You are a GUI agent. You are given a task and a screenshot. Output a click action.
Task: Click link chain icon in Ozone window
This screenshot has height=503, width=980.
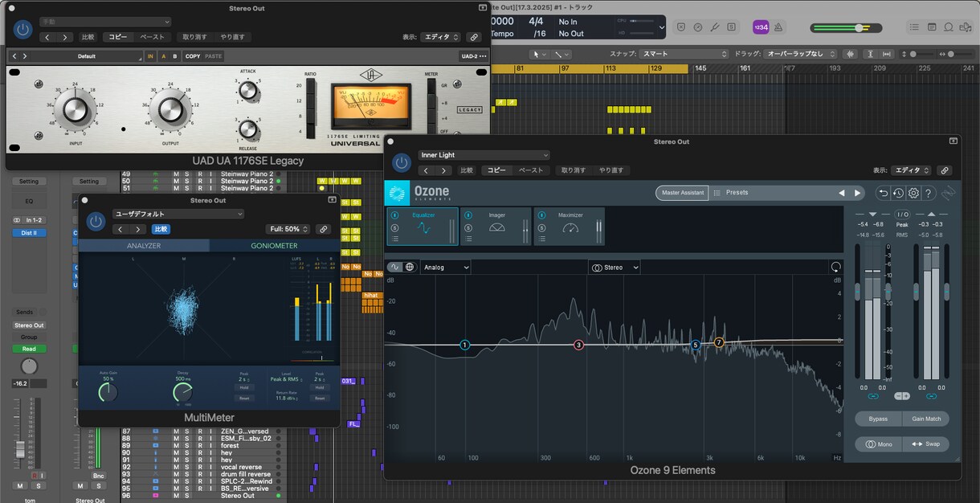coord(945,170)
